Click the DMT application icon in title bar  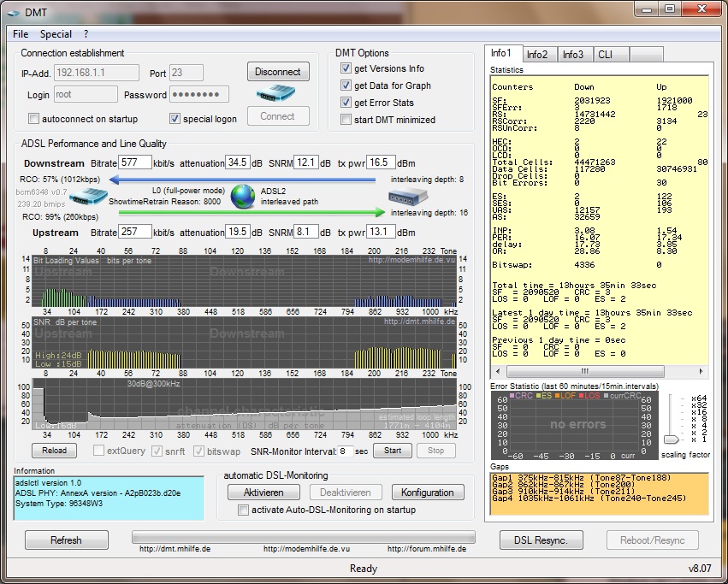[13, 12]
